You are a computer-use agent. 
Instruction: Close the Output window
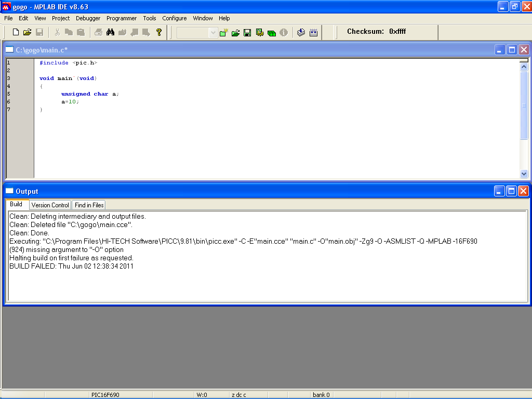(524, 191)
